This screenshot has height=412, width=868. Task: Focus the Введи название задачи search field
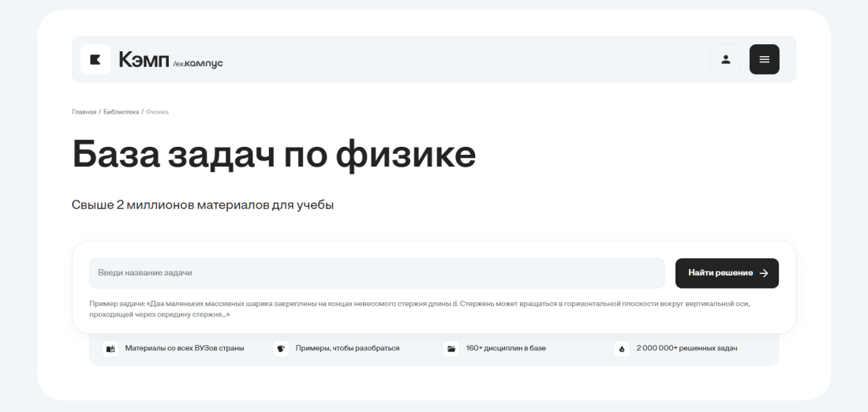click(376, 273)
